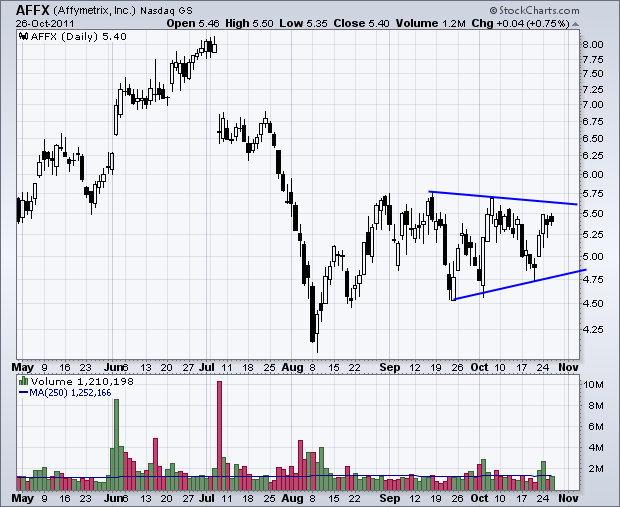Click the 4.75 price axis label

pyautogui.click(x=593, y=279)
